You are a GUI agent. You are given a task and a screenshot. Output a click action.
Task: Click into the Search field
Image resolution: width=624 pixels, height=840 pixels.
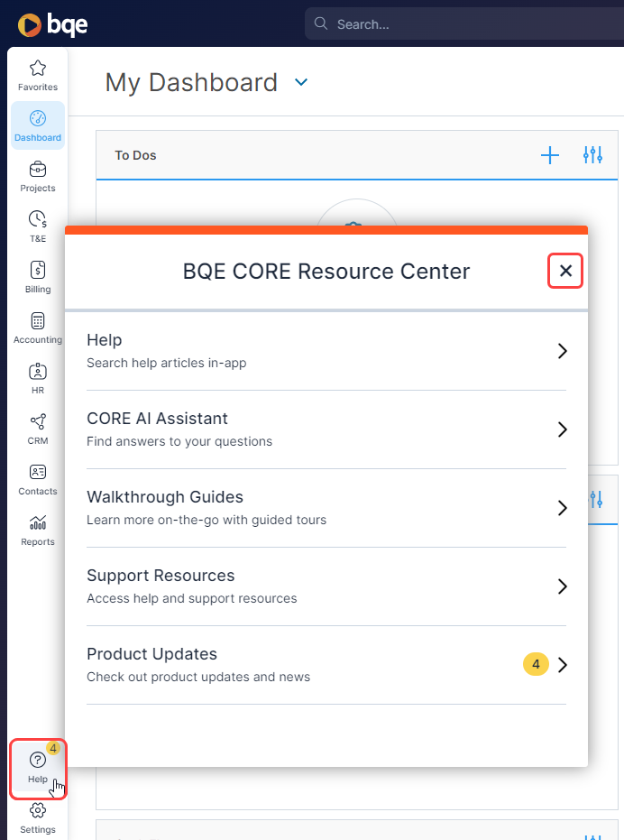(x=463, y=23)
